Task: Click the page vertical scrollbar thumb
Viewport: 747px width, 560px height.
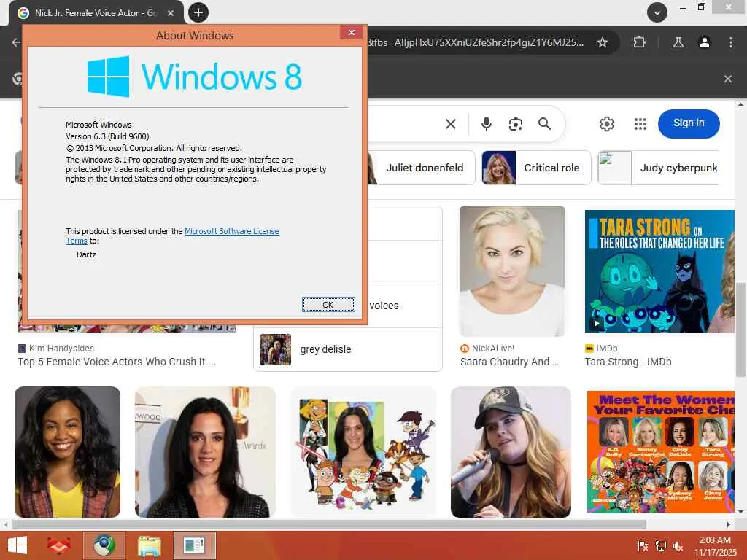Action: pos(741,330)
